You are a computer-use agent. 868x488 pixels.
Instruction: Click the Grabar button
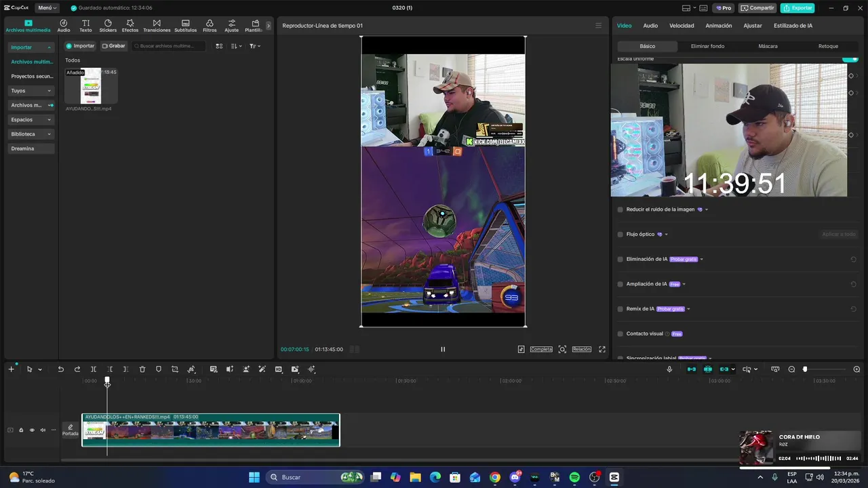pos(114,46)
